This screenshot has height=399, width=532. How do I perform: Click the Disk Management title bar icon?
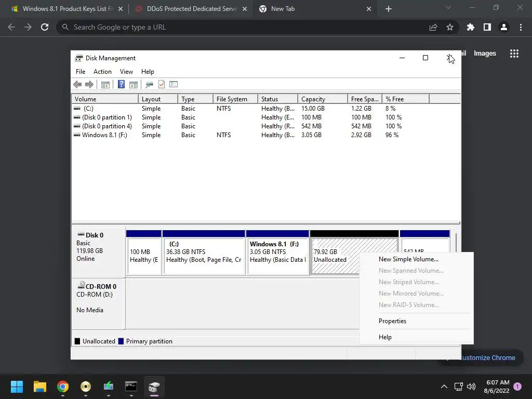(79, 58)
